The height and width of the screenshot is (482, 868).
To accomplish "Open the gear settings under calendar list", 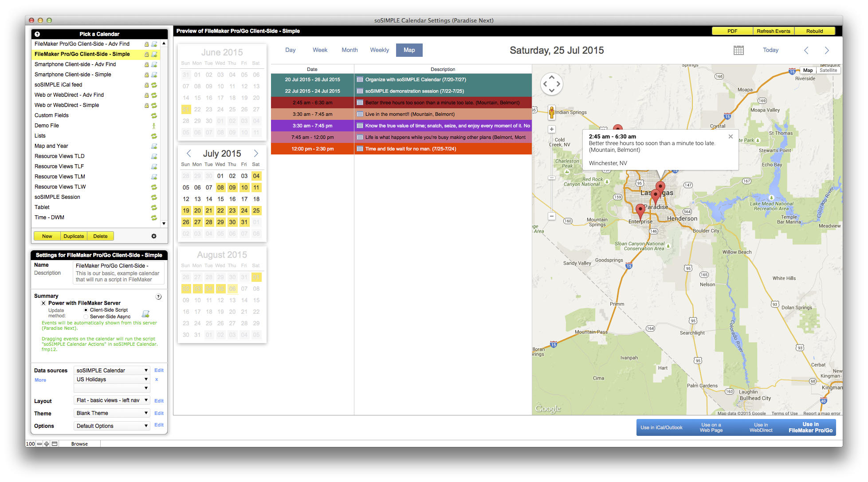I will [154, 236].
